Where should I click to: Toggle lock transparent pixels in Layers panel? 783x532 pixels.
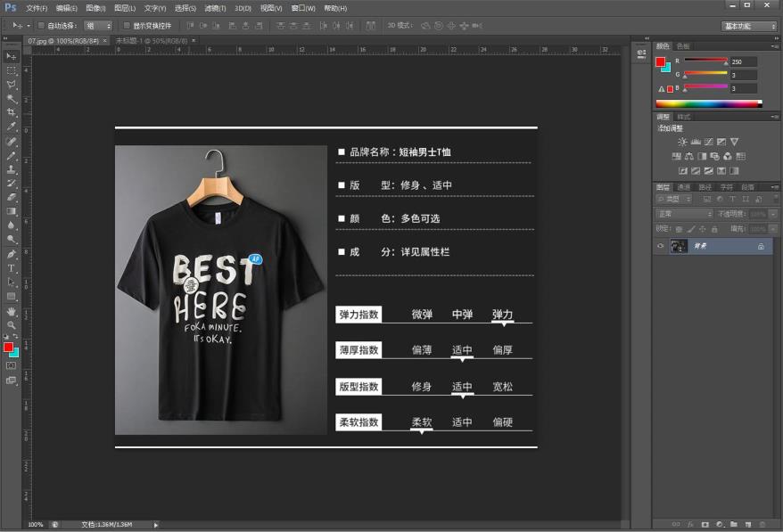tap(679, 229)
